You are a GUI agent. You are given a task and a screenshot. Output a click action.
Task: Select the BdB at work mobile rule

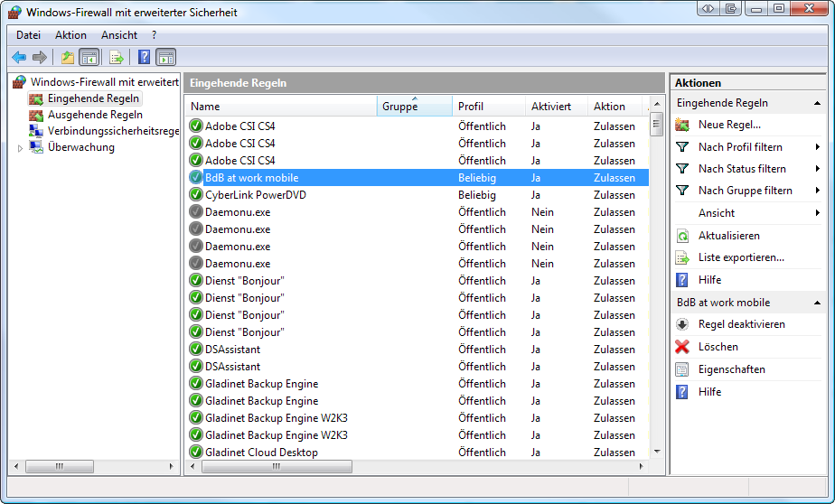click(x=418, y=178)
